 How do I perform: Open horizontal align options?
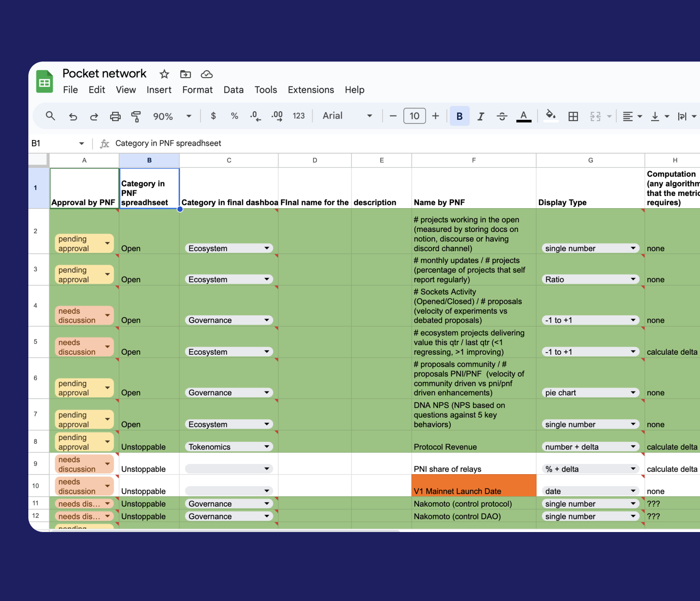pos(632,116)
